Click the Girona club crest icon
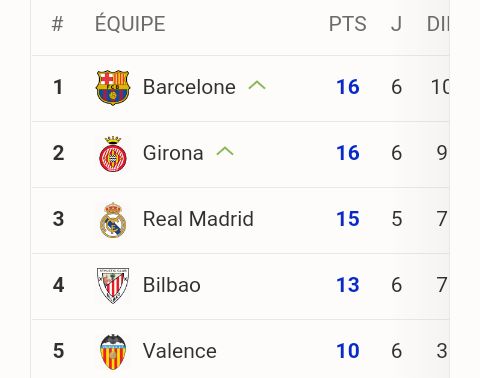 point(113,154)
